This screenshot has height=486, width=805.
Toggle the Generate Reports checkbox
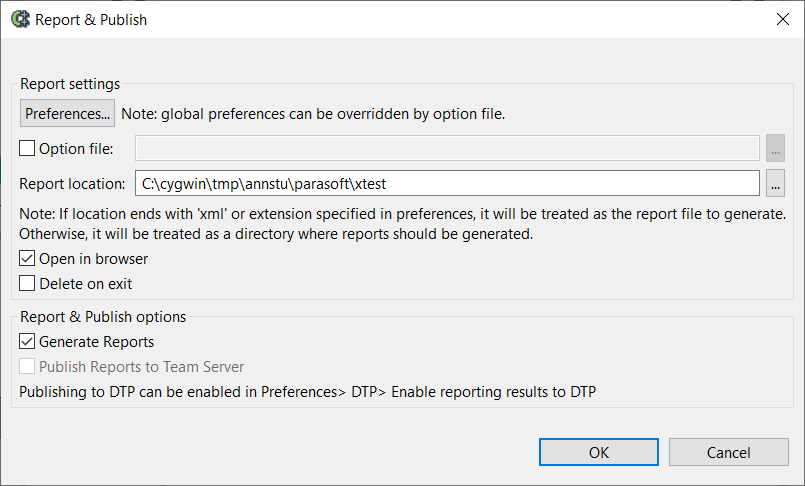(x=27, y=341)
